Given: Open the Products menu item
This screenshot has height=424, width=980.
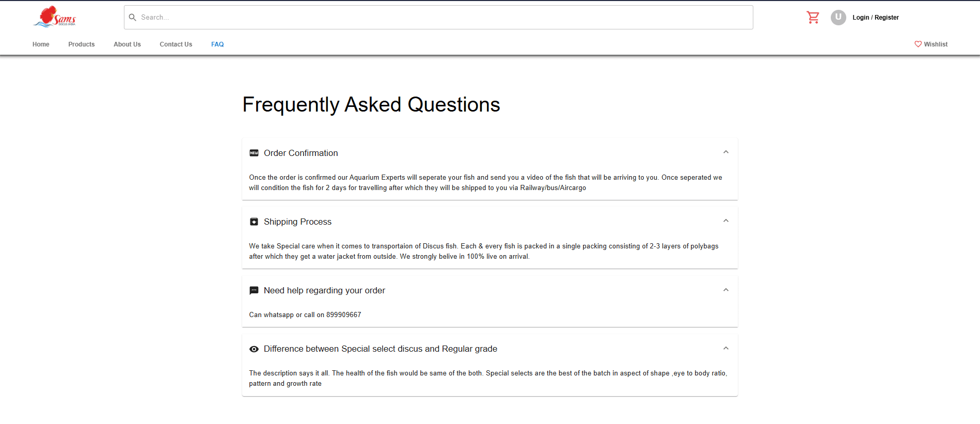Looking at the screenshot, I should (82, 44).
